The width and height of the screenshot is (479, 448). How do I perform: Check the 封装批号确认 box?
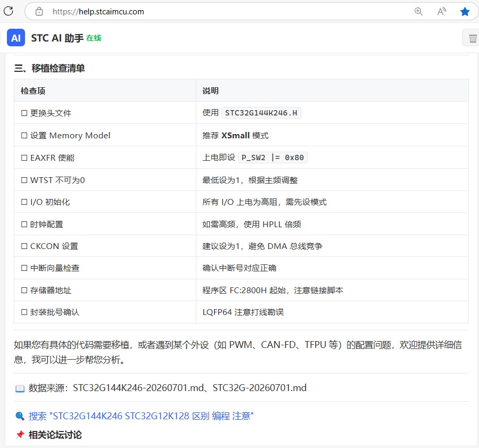24,312
